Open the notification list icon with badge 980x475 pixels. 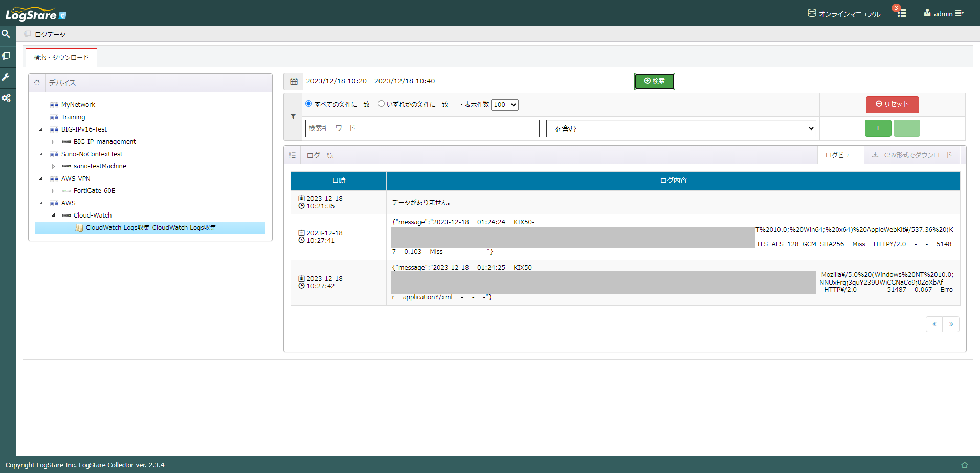pos(901,13)
